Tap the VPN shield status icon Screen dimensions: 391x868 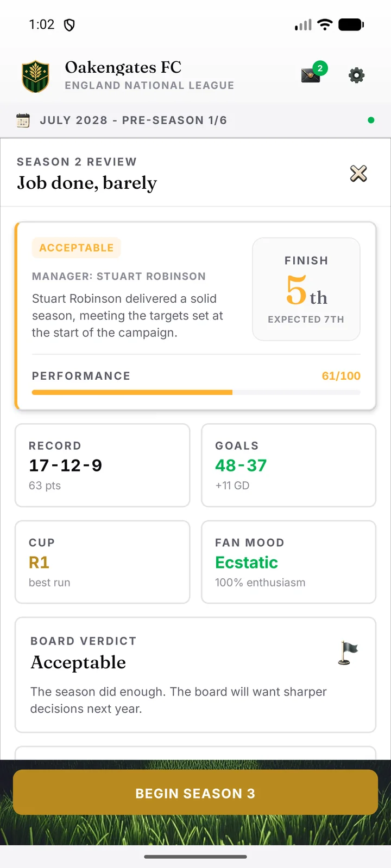pos(70,25)
